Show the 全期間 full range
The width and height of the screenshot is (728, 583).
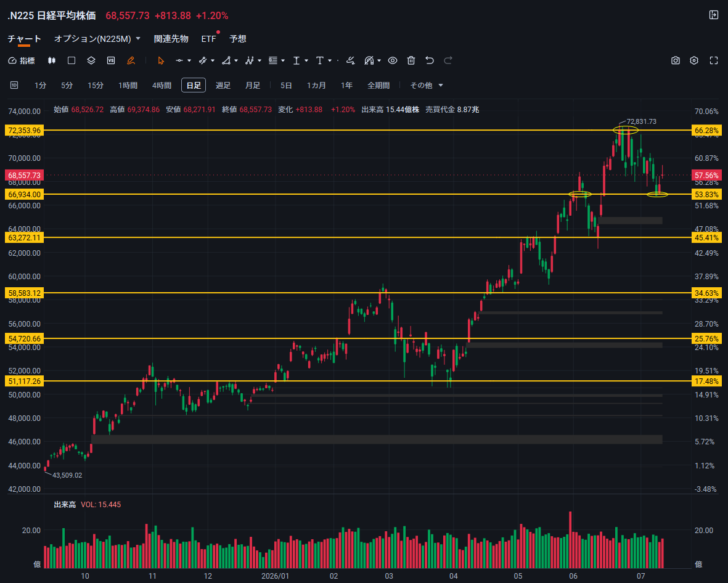378,86
